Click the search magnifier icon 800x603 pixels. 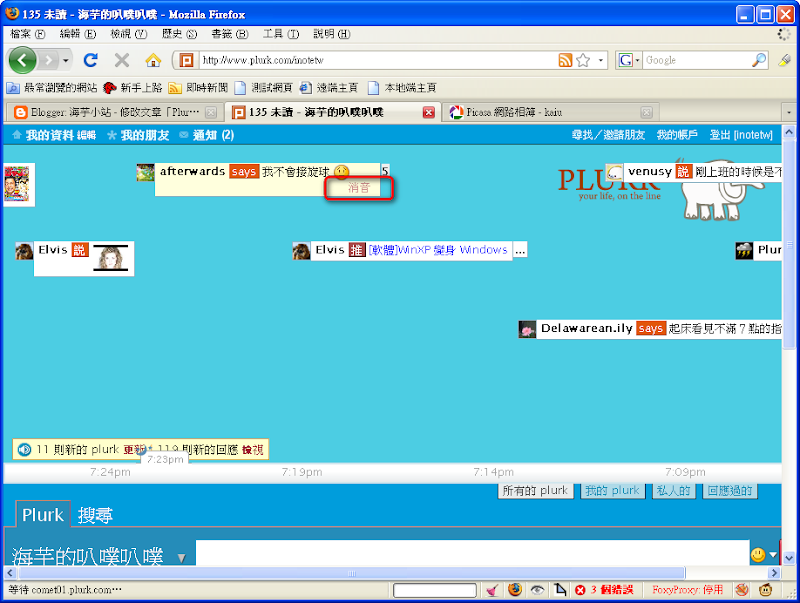click(x=759, y=60)
